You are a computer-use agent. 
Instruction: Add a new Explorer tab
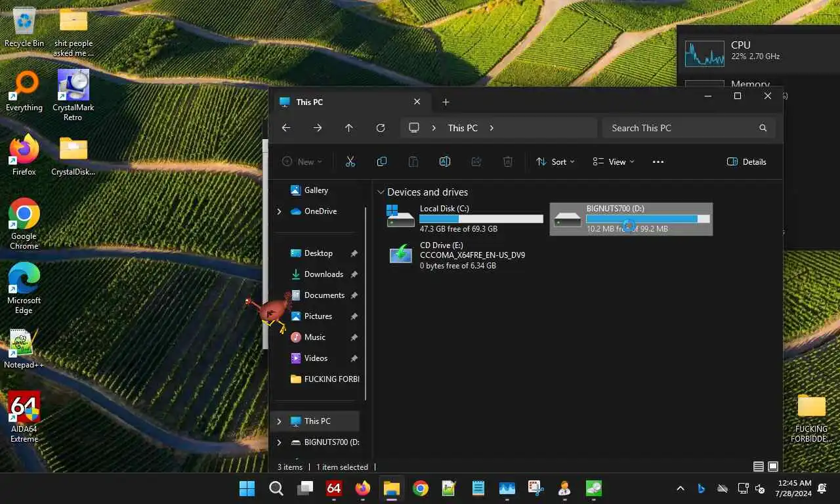click(446, 102)
